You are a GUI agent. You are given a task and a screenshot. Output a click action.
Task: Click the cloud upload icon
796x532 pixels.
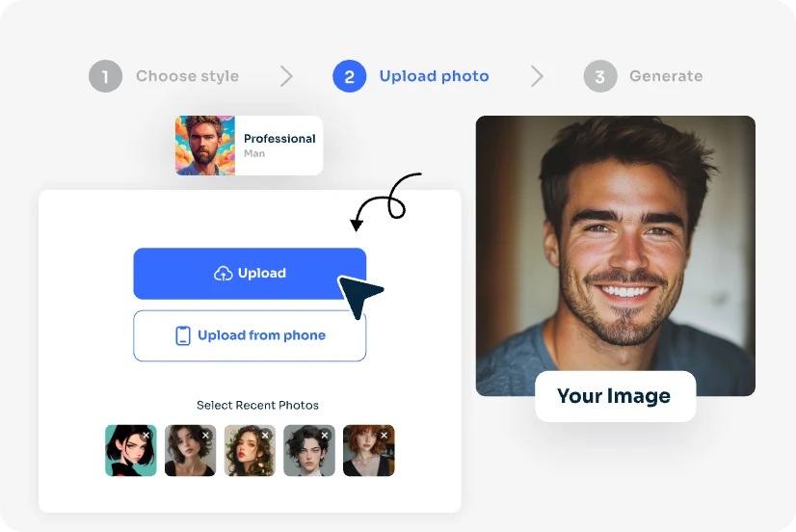coord(223,274)
